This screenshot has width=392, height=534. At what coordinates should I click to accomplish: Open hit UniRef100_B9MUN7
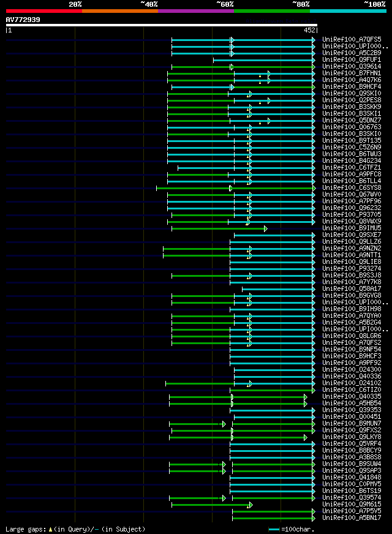coord(352,424)
